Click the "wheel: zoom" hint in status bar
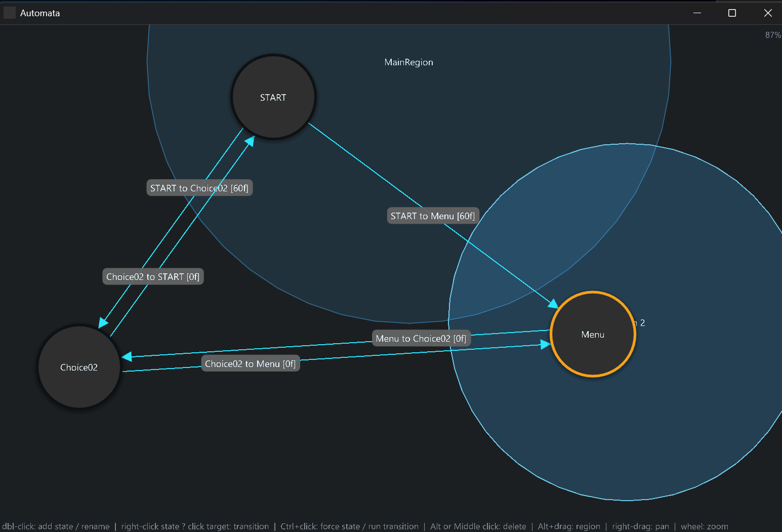 (x=705, y=526)
